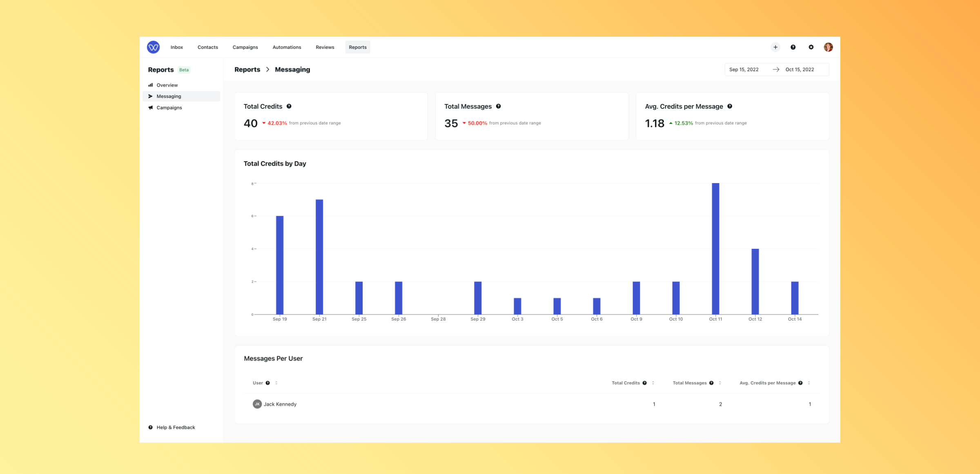980x474 pixels.
Task: Sort the table by Total Messages
Action: click(720, 383)
